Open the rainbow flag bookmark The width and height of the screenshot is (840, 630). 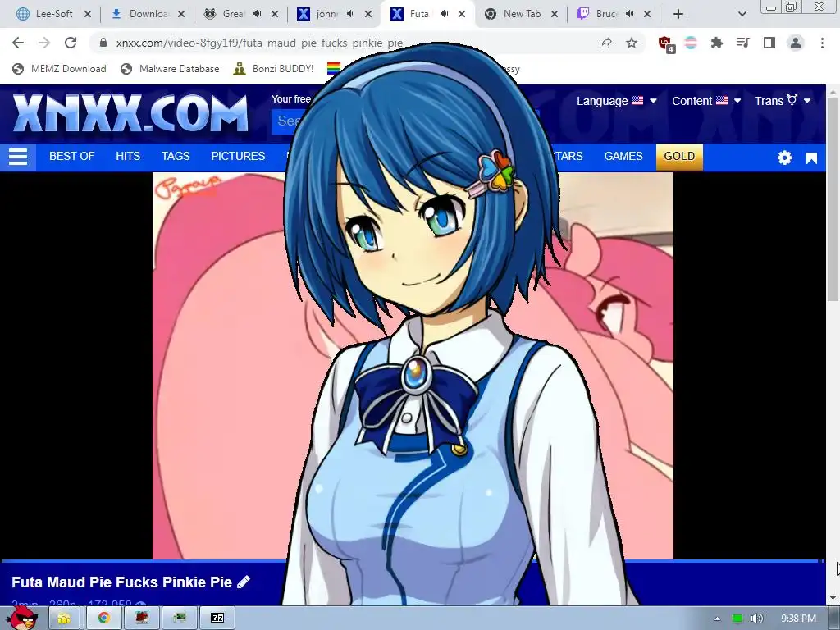334,69
